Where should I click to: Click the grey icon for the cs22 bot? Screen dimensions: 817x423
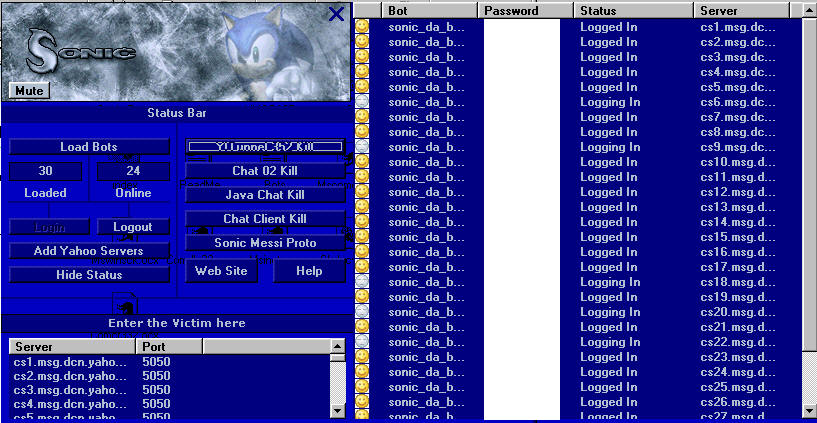(x=362, y=342)
